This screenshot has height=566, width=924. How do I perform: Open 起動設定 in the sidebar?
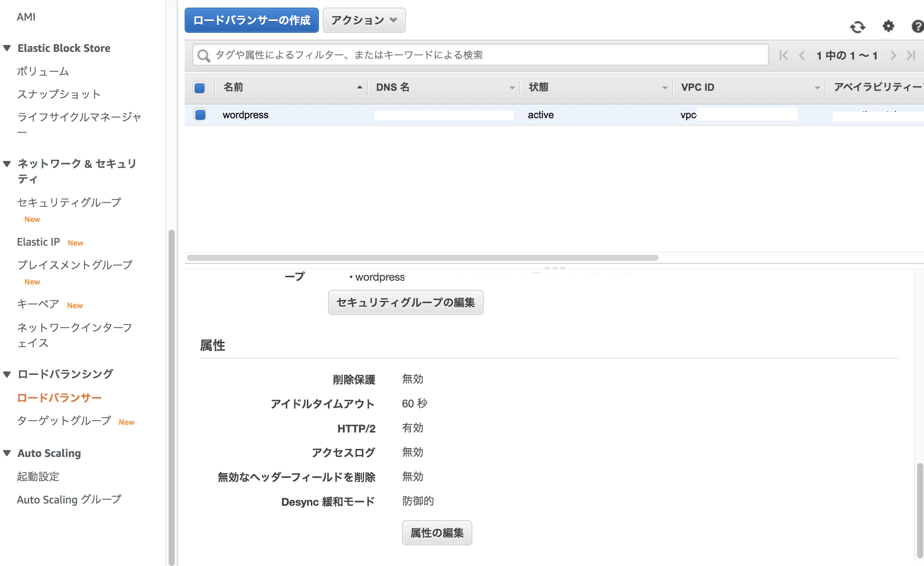38,476
